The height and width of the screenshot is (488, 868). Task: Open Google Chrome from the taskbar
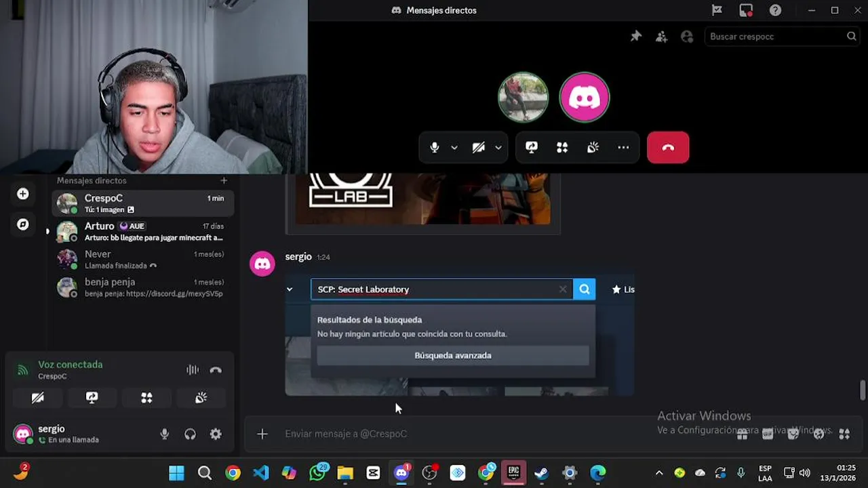pyautogui.click(x=233, y=473)
